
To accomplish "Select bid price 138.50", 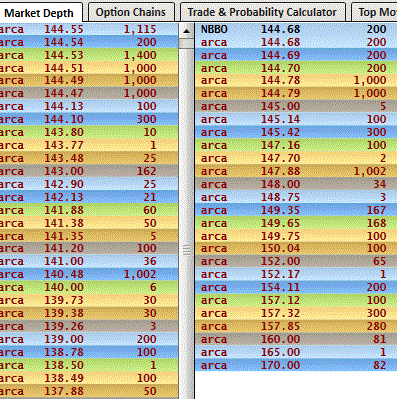I will tap(64, 365).
